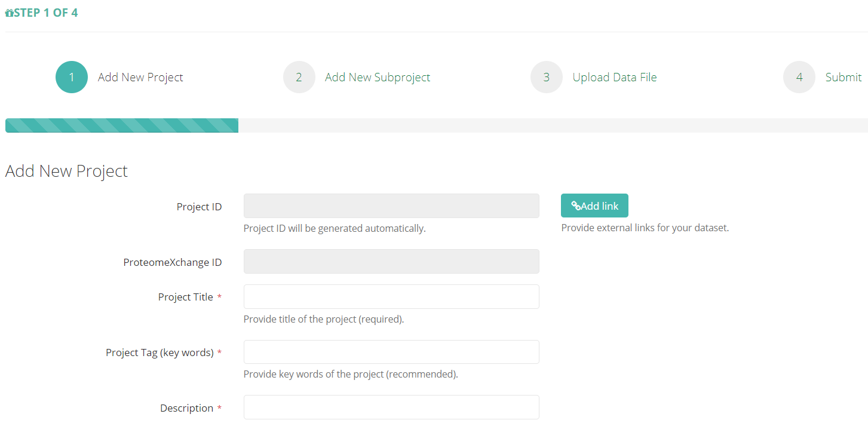Click the Description field label
The width and height of the screenshot is (868, 423).
(186, 408)
